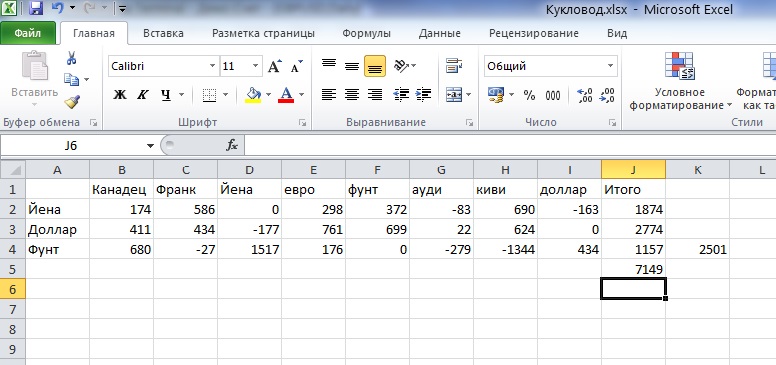Align text left
Image resolution: width=776 pixels, height=365 pixels.
point(329,94)
